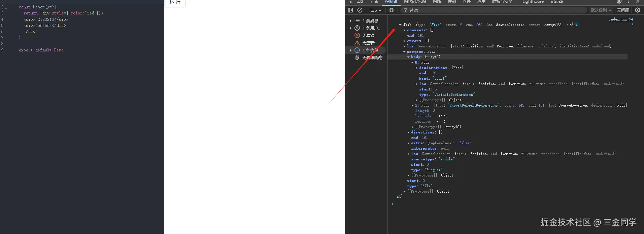Click the 'const Demo' line in editor

tap(38, 7)
